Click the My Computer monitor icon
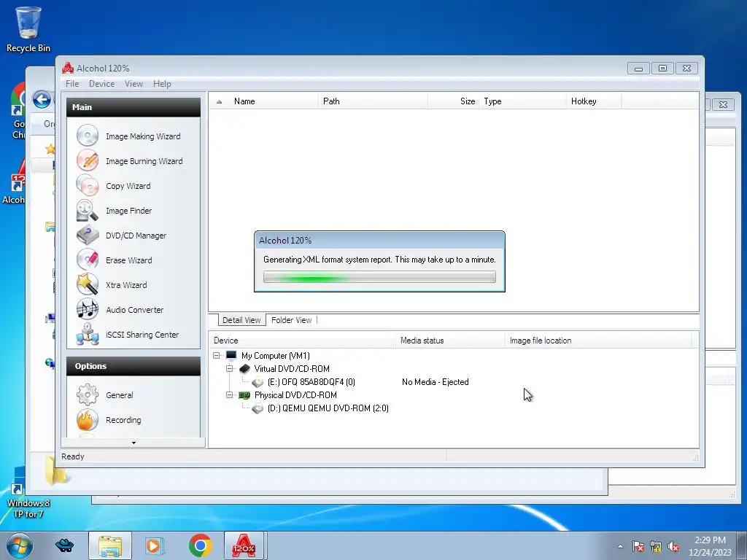747x560 pixels. coord(231,355)
